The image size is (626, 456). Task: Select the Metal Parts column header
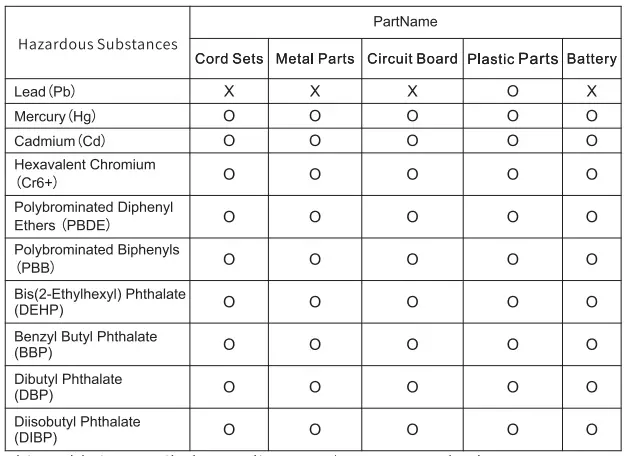point(314,57)
